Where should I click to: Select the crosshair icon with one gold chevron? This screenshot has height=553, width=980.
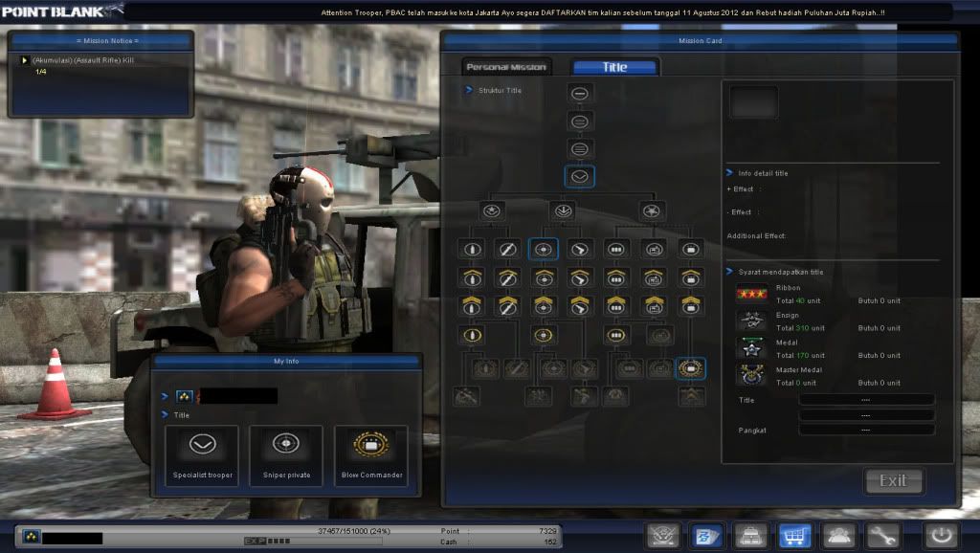click(x=544, y=277)
